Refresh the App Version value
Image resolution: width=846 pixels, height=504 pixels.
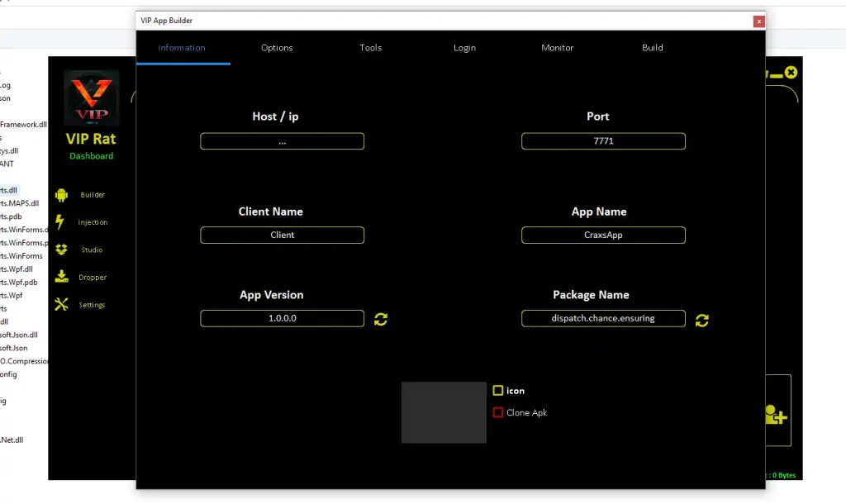pos(381,319)
